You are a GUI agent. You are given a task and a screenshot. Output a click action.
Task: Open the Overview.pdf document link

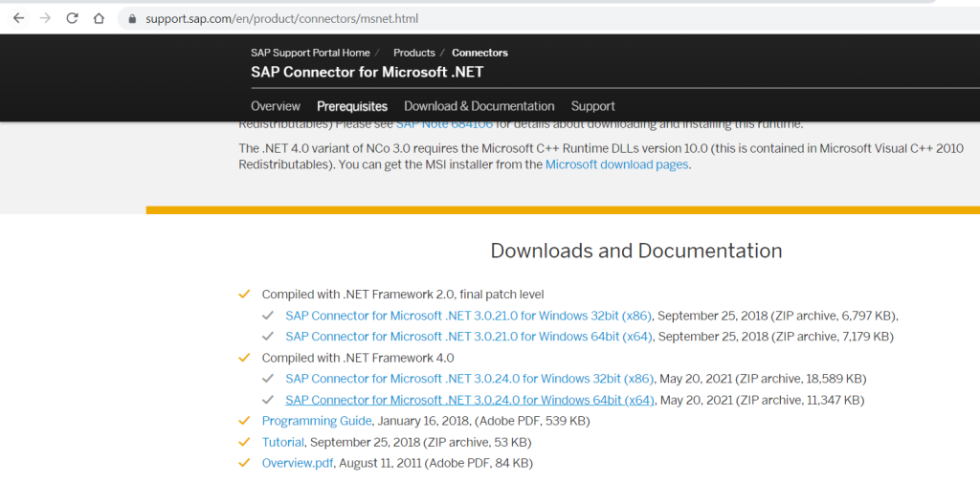(x=298, y=463)
